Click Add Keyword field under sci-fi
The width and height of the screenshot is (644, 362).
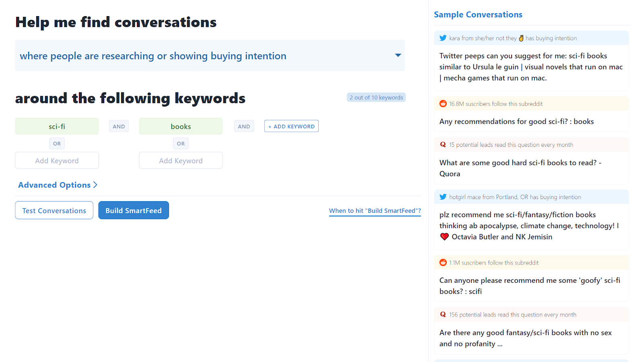(x=57, y=160)
